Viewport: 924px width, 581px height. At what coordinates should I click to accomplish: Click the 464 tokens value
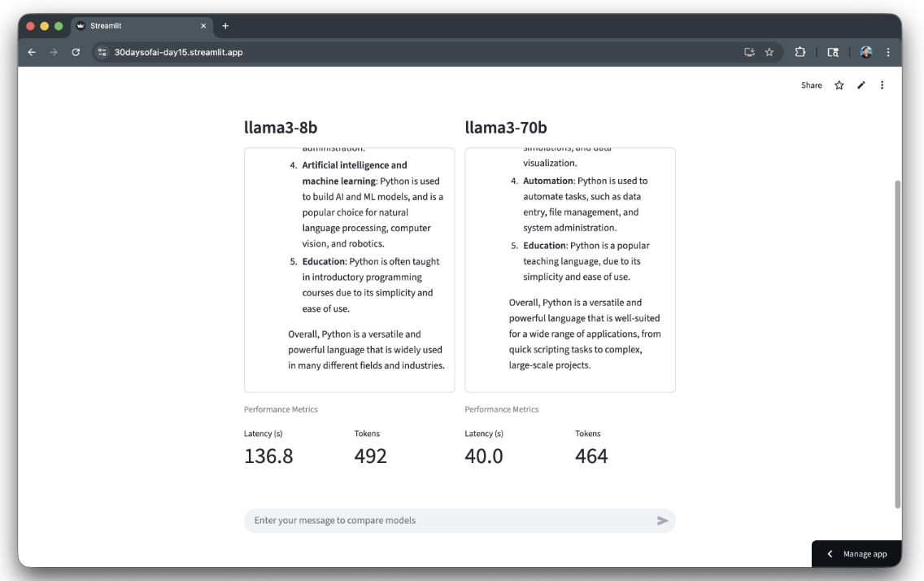591,456
